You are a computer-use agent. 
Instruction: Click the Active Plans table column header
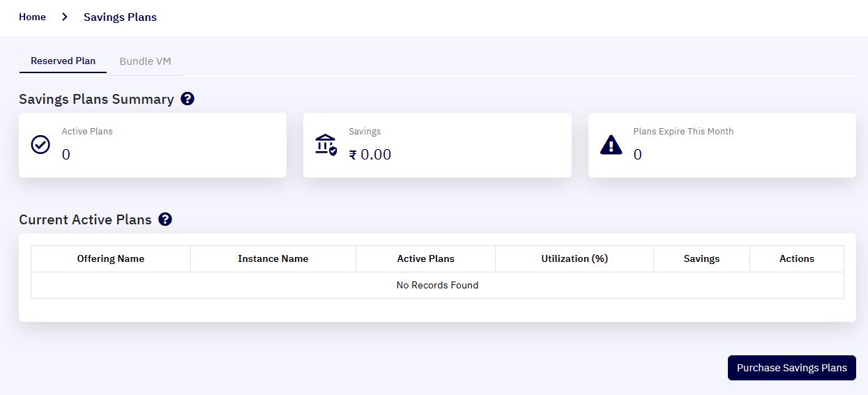[x=426, y=258]
